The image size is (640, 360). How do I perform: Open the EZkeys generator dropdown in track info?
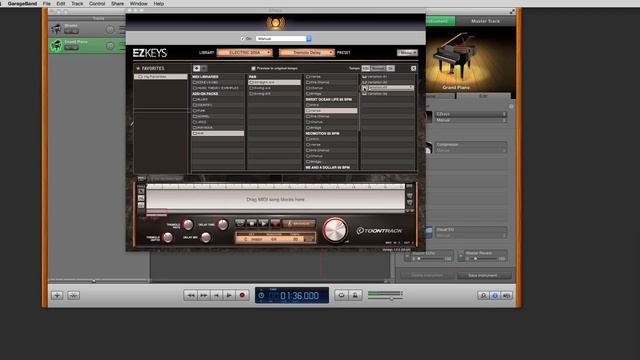(471, 114)
